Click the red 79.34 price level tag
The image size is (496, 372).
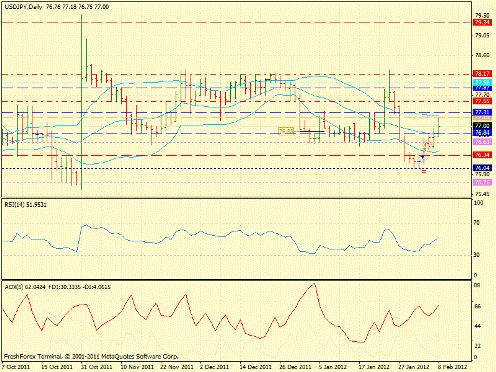coord(482,22)
